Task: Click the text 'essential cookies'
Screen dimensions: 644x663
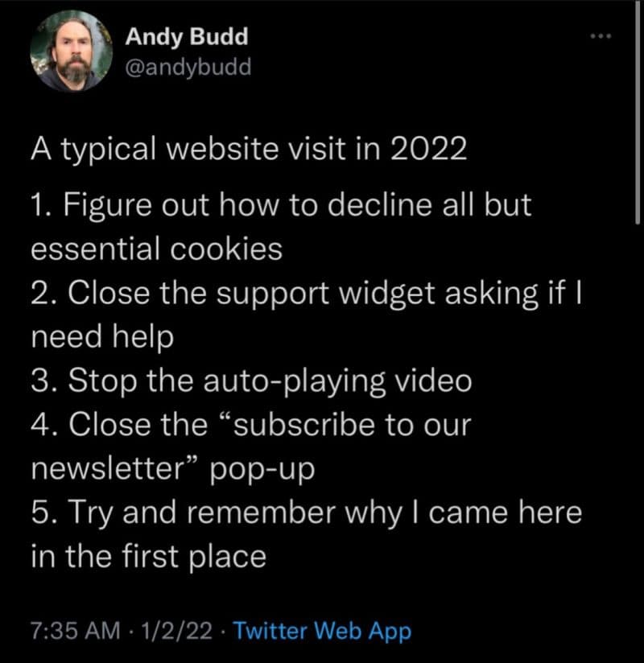Action: coord(156,249)
